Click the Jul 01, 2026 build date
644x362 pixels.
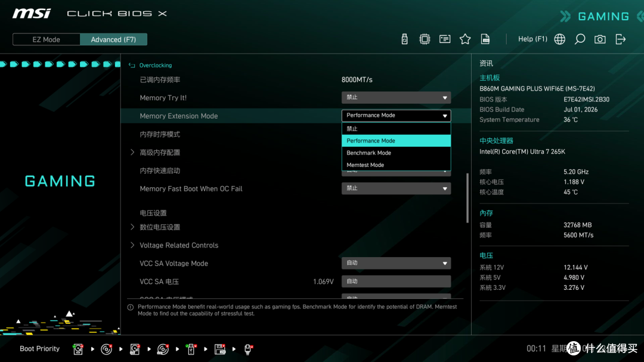[580, 110]
